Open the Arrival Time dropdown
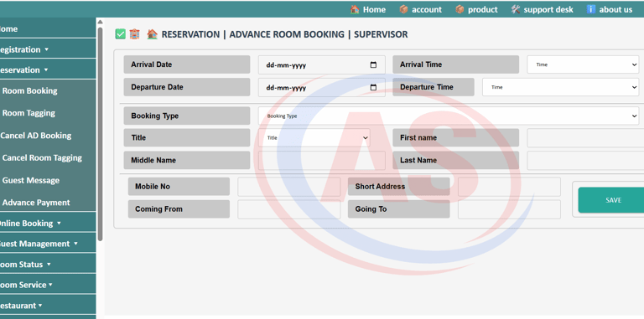644x319 pixels. (583, 64)
